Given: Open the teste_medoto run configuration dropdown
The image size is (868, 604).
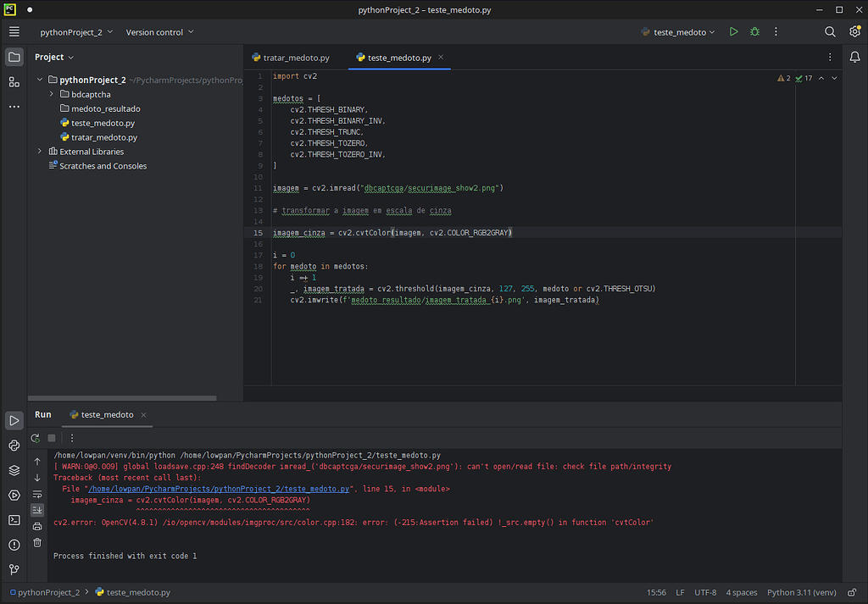Looking at the screenshot, I should pyautogui.click(x=678, y=32).
